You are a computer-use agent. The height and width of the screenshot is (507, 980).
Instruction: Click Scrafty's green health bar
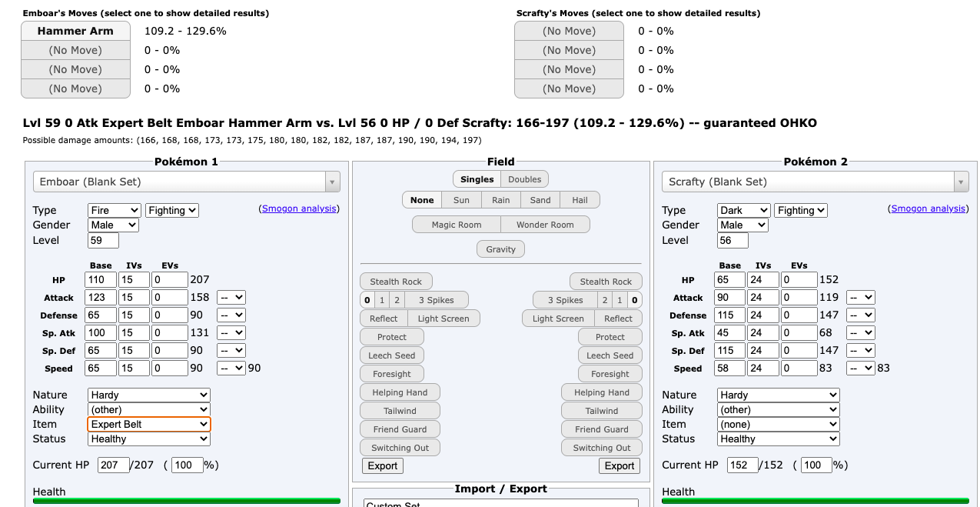(816, 501)
